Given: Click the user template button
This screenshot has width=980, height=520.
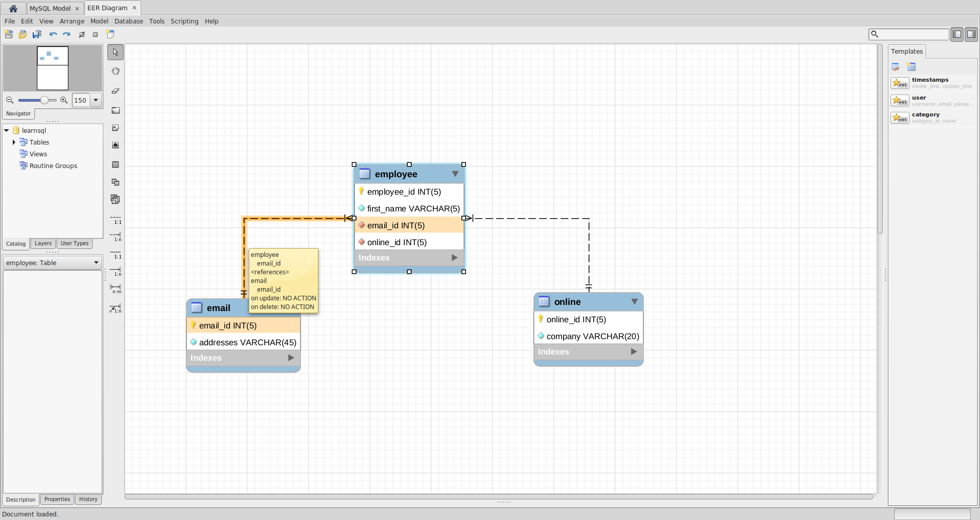Looking at the screenshot, I should (x=900, y=100).
